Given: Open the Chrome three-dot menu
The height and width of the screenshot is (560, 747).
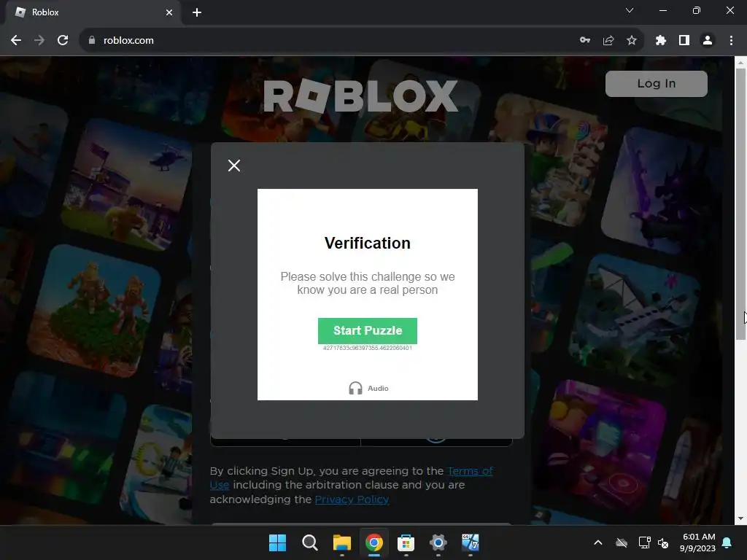Looking at the screenshot, I should coord(731,41).
